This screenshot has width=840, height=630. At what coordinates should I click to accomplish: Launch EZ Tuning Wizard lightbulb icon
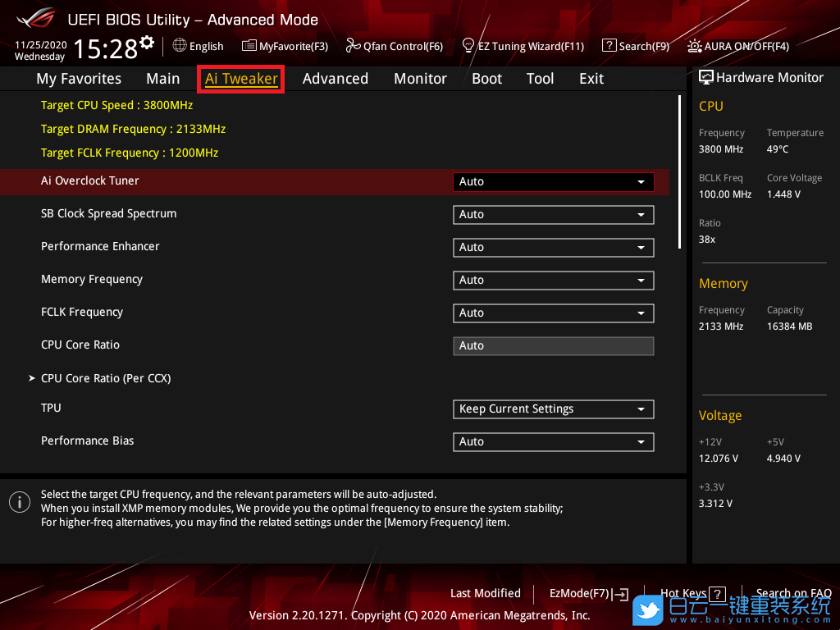click(x=468, y=45)
